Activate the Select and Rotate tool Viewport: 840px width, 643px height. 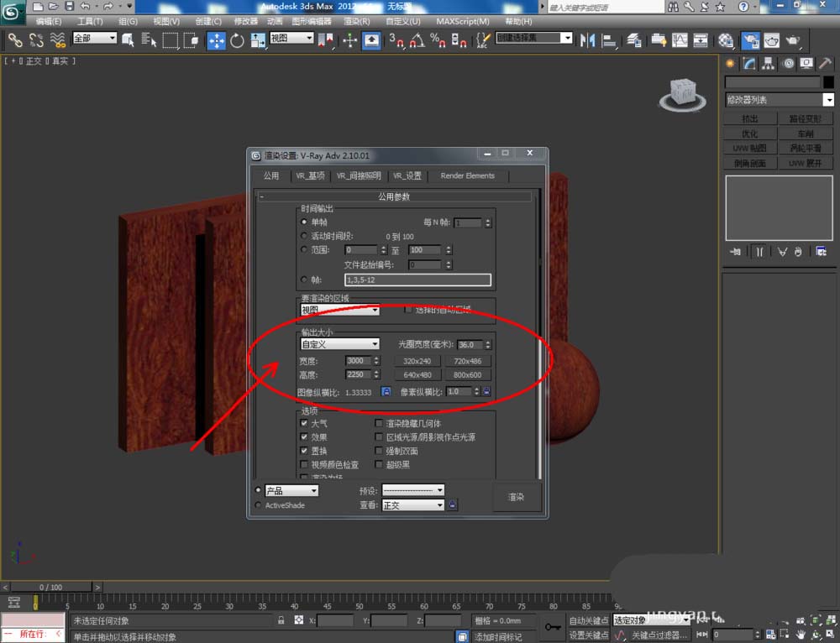tap(237, 40)
